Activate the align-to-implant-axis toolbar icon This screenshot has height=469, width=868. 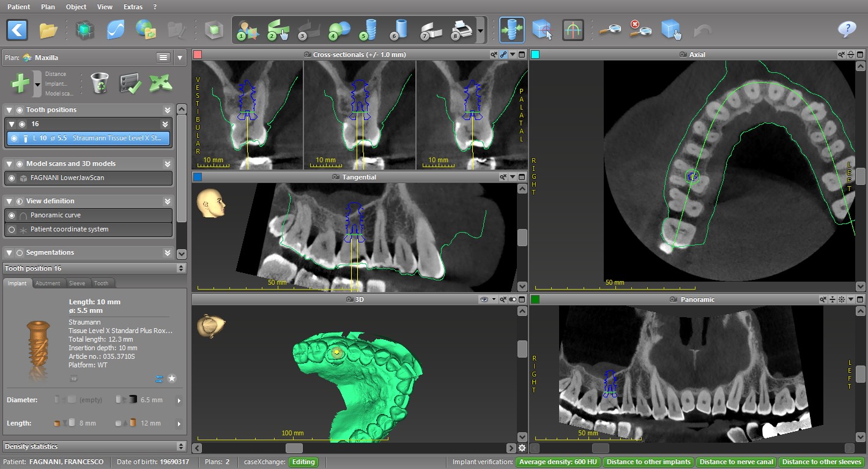click(x=511, y=29)
